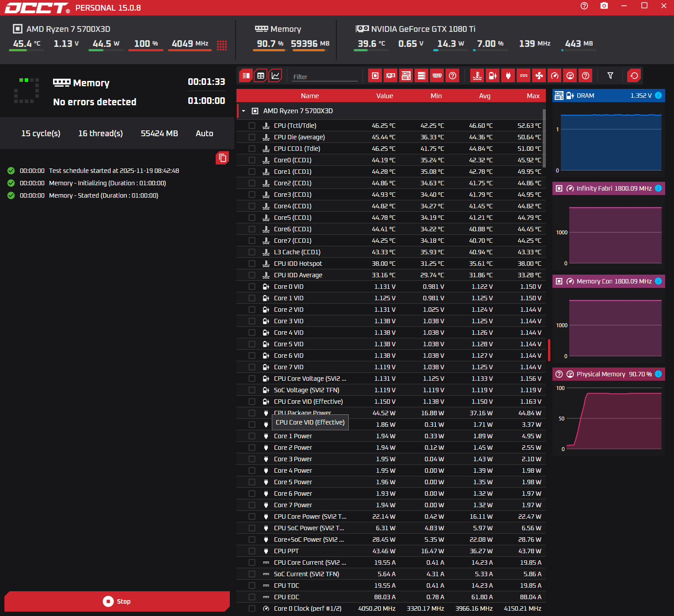
Task: Open the CPU per-core red grid icon
Action: click(x=222, y=45)
